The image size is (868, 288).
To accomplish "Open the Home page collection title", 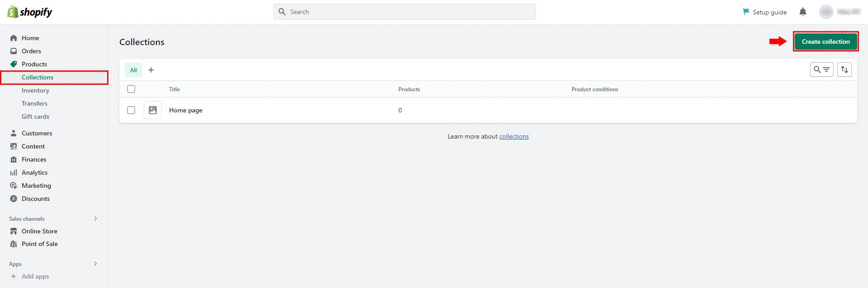I will pos(186,110).
